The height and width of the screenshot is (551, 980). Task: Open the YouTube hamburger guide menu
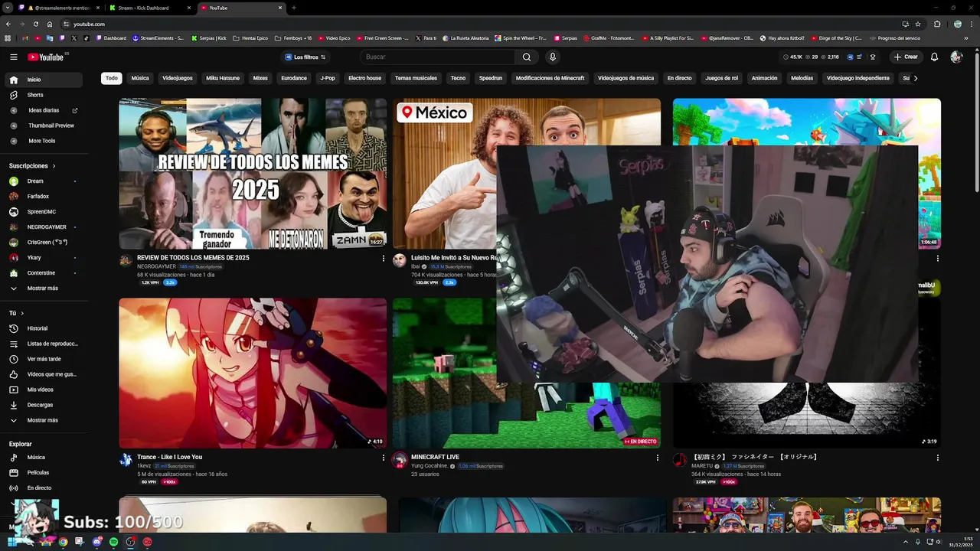13,57
